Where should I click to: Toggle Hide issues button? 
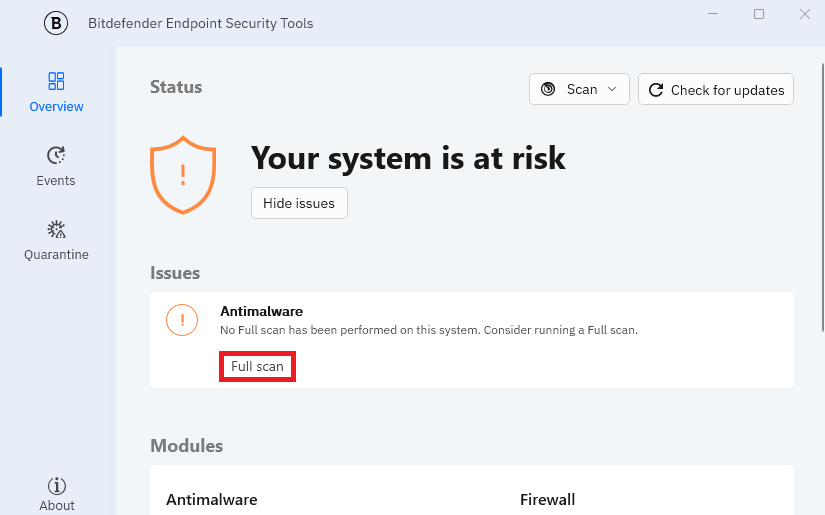[299, 203]
